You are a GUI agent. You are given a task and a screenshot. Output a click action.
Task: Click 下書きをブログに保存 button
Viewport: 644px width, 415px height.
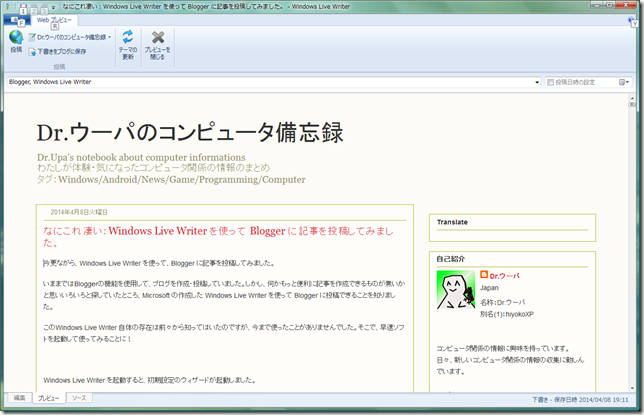[58, 52]
